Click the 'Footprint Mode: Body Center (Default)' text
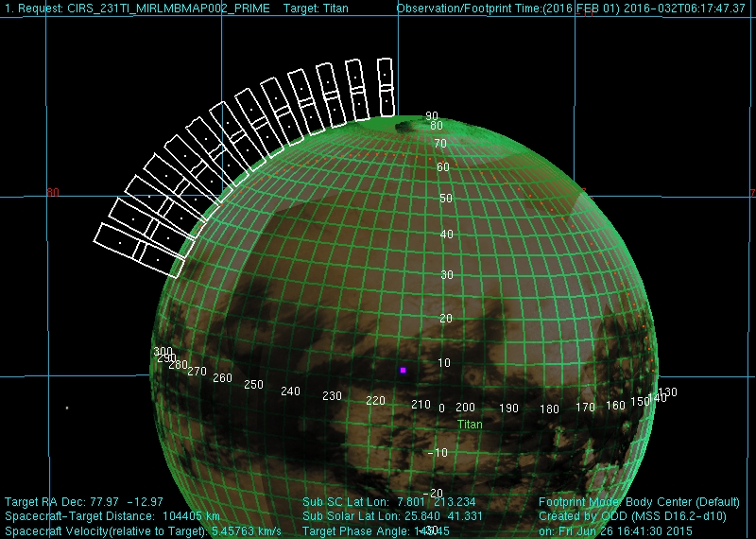756x539 pixels. tap(639, 502)
